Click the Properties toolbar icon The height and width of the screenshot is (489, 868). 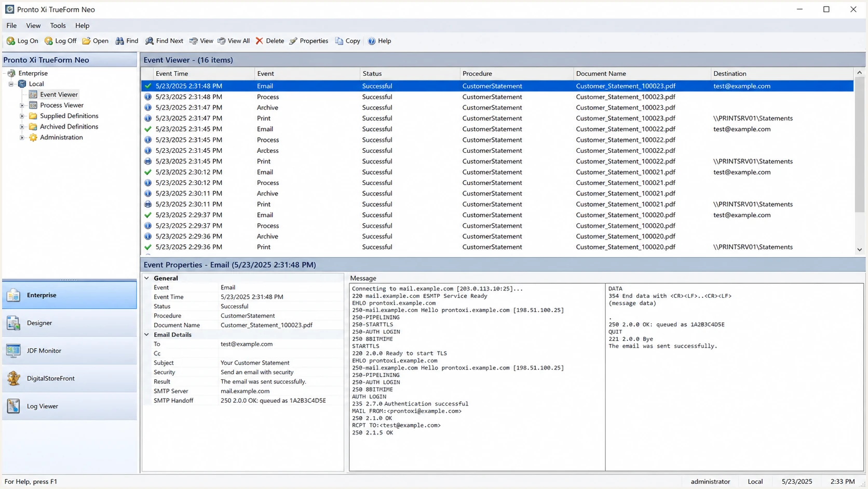tap(293, 41)
